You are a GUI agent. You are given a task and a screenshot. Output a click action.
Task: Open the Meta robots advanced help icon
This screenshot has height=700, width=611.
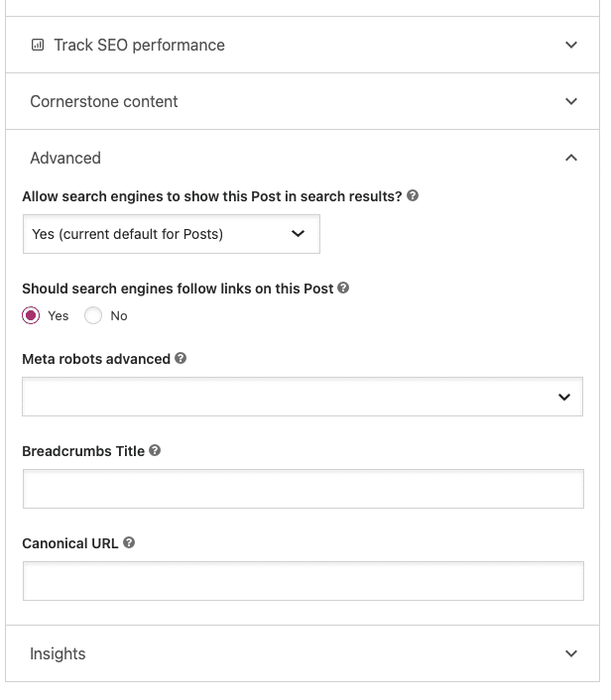[x=181, y=358]
